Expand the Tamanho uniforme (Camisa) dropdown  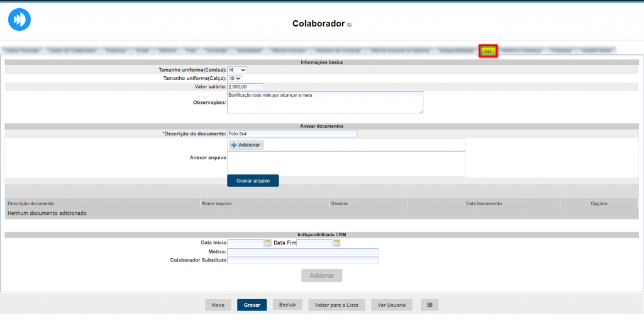coord(237,70)
